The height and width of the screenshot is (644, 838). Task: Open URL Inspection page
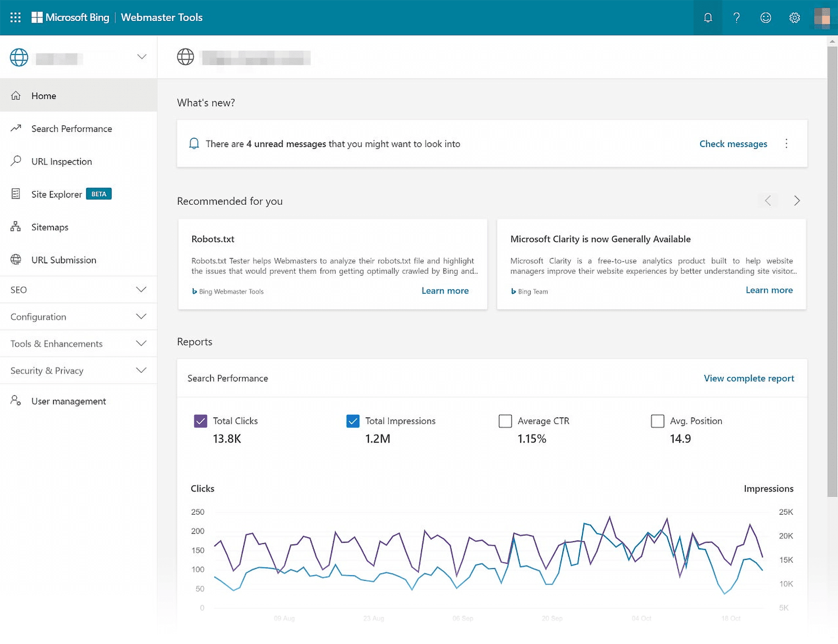(x=79, y=161)
